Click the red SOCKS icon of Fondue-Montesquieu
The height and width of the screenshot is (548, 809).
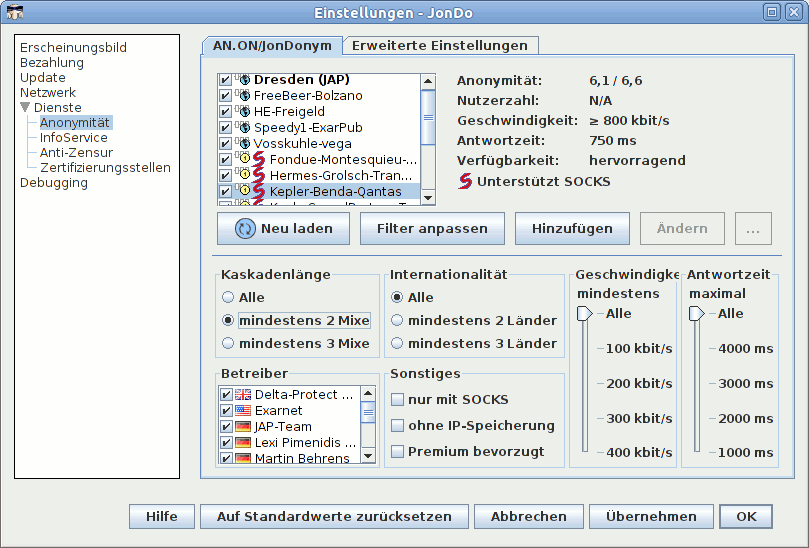259,159
